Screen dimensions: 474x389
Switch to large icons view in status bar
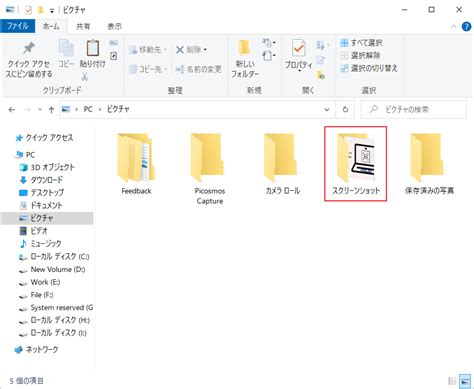(x=465, y=381)
